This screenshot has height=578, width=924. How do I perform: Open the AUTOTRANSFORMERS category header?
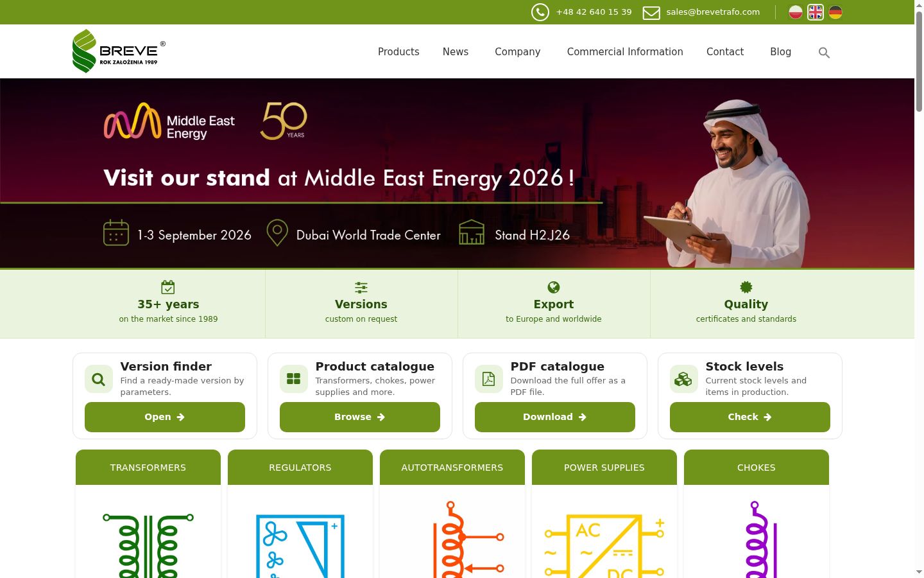452,468
